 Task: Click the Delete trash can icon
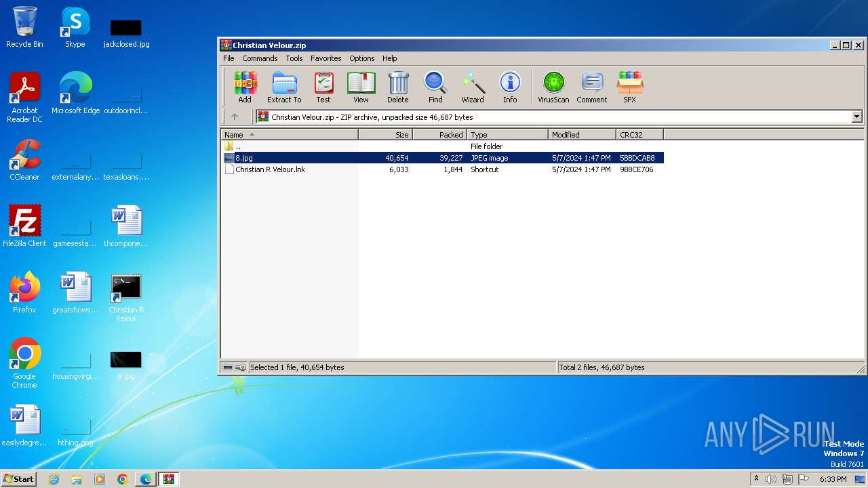click(x=398, y=87)
